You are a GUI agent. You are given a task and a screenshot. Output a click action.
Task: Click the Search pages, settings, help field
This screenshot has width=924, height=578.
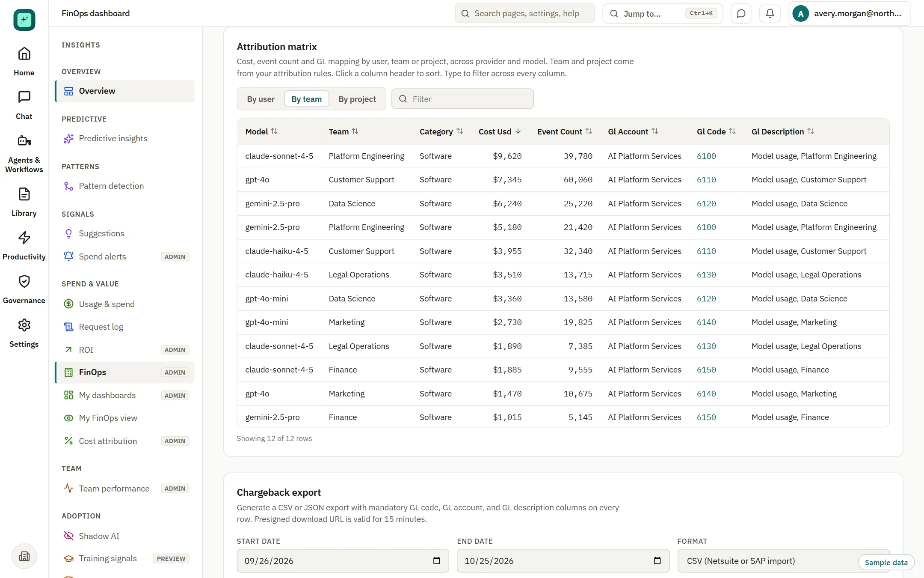[x=525, y=13]
